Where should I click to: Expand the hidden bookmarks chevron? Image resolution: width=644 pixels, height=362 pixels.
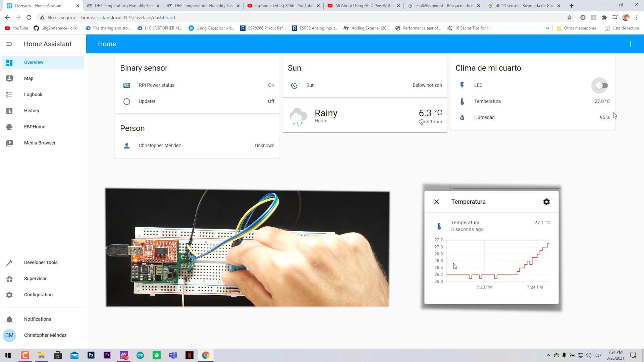point(547,28)
